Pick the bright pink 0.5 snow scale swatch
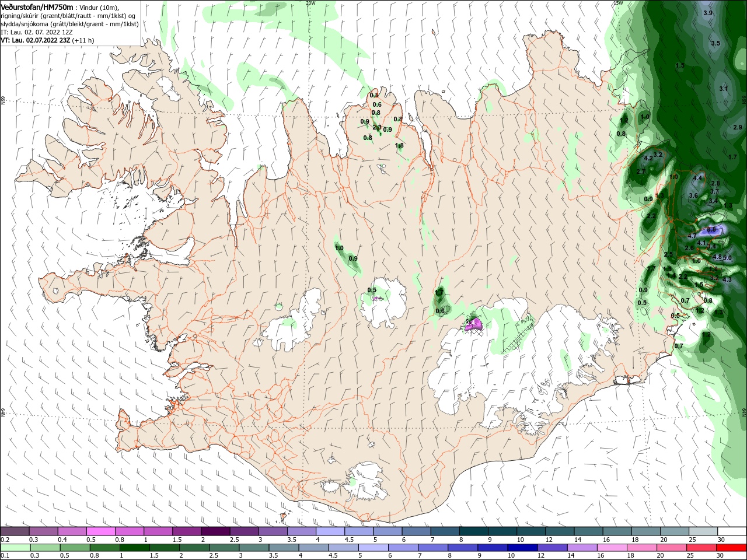This screenshot has height=560, width=747. [x=101, y=531]
